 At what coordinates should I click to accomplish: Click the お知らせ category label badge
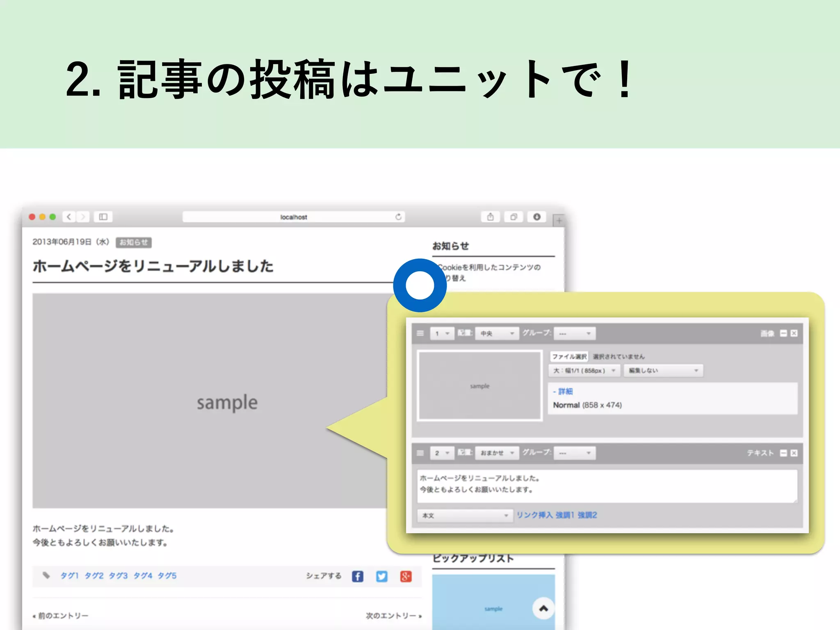[134, 242]
